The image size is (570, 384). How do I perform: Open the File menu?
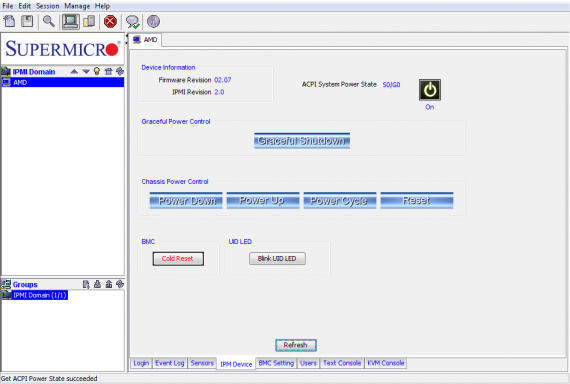point(7,6)
